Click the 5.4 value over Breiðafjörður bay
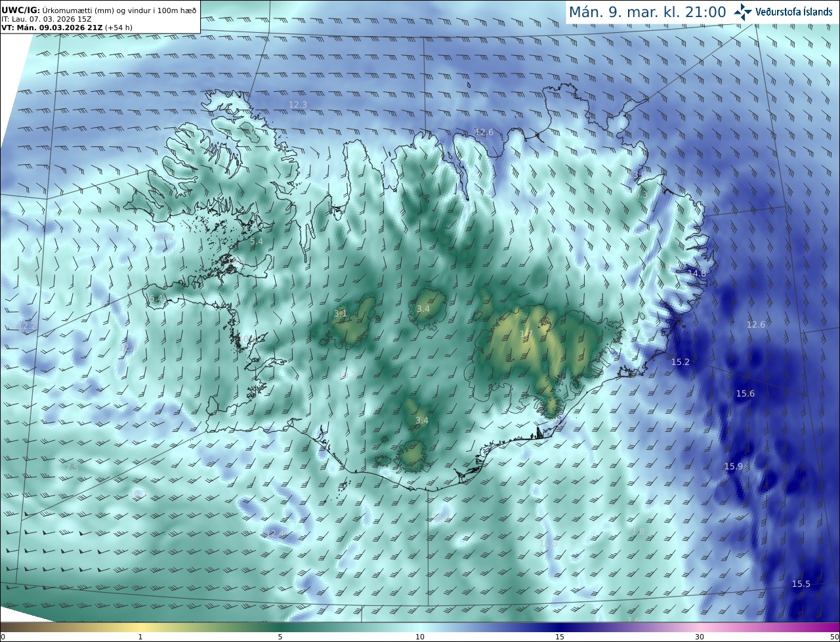Image resolution: width=840 pixels, height=642 pixels. pos(257,242)
